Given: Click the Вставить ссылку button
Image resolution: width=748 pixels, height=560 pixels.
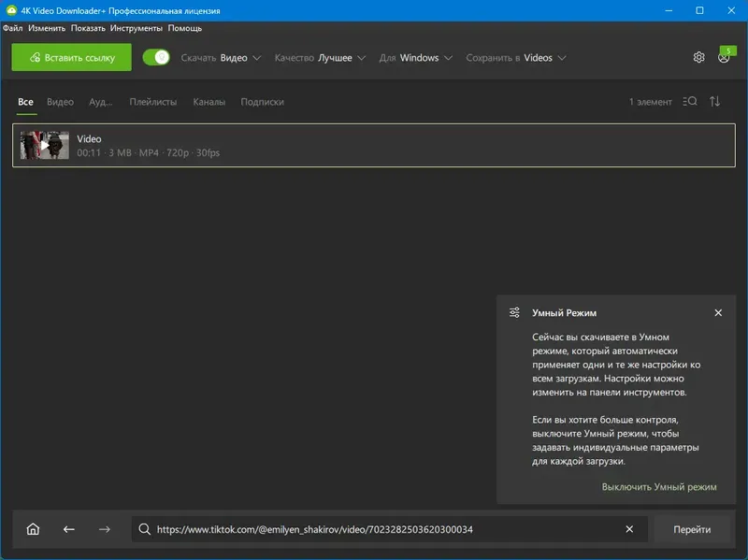Looking at the screenshot, I should [72, 57].
